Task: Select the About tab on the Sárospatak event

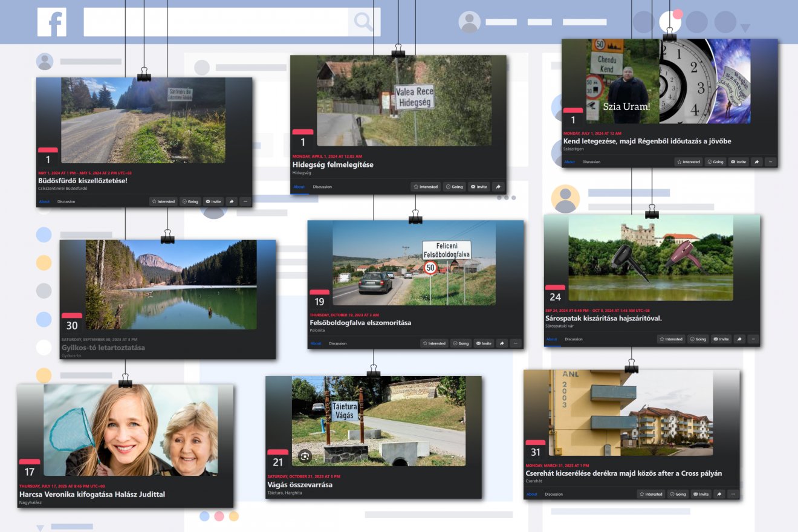Action: (551, 339)
